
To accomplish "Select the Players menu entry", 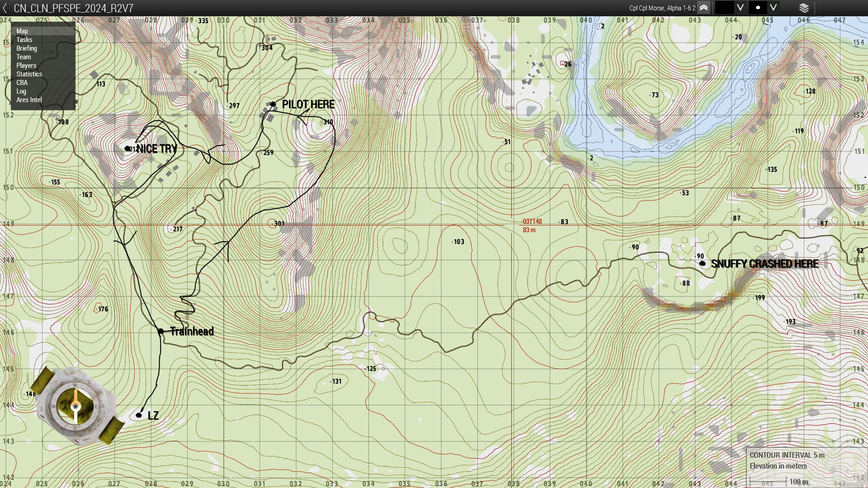I will click(x=26, y=66).
